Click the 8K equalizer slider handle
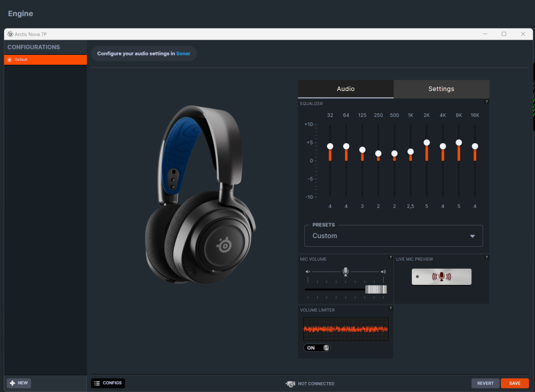 [x=459, y=142]
